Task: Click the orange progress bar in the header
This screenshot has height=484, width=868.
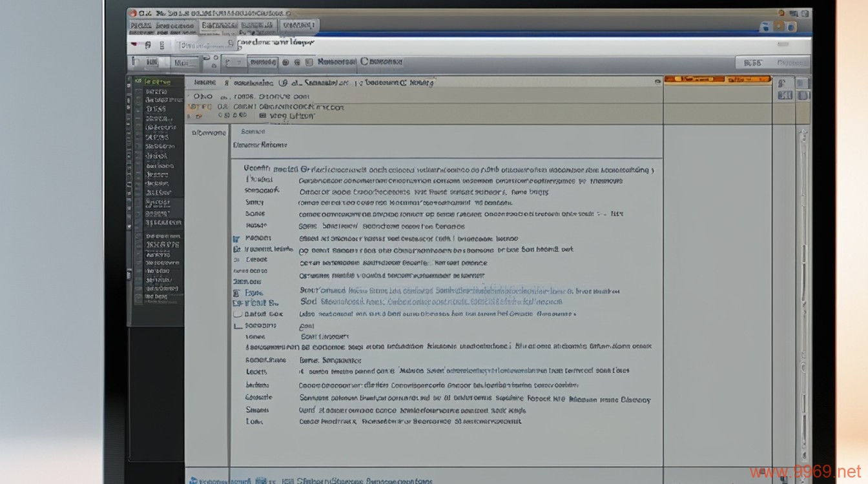Action: 717,80
